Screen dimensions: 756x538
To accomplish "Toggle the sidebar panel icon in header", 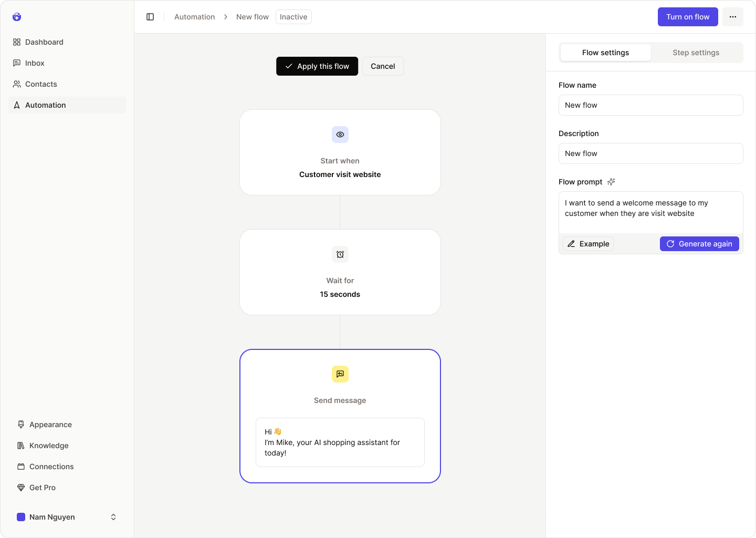I will 150,16.
